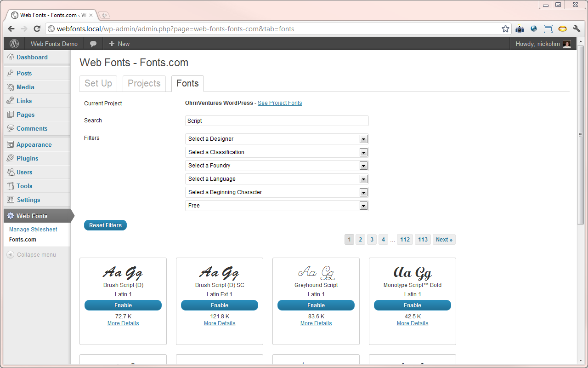
Task: Open the See Project Fonts link
Action: (x=280, y=103)
